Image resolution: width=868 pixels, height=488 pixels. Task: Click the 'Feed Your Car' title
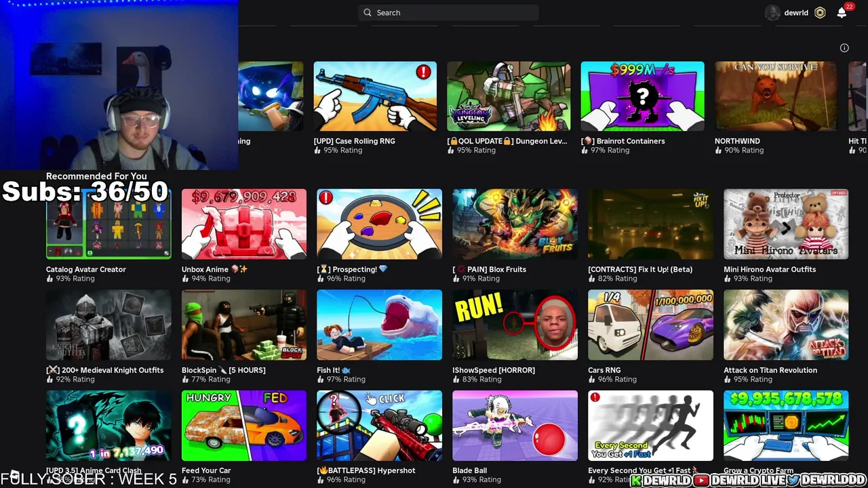(206, 470)
